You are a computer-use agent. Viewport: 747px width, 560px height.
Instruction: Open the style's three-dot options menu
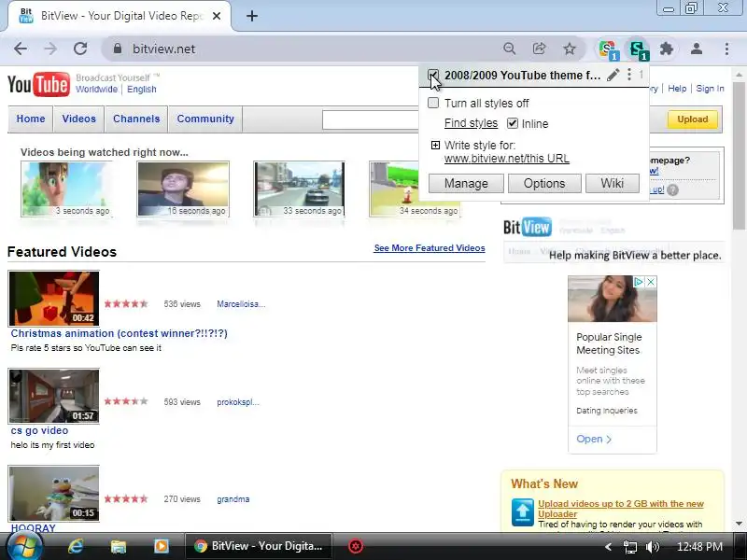click(629, 75)
